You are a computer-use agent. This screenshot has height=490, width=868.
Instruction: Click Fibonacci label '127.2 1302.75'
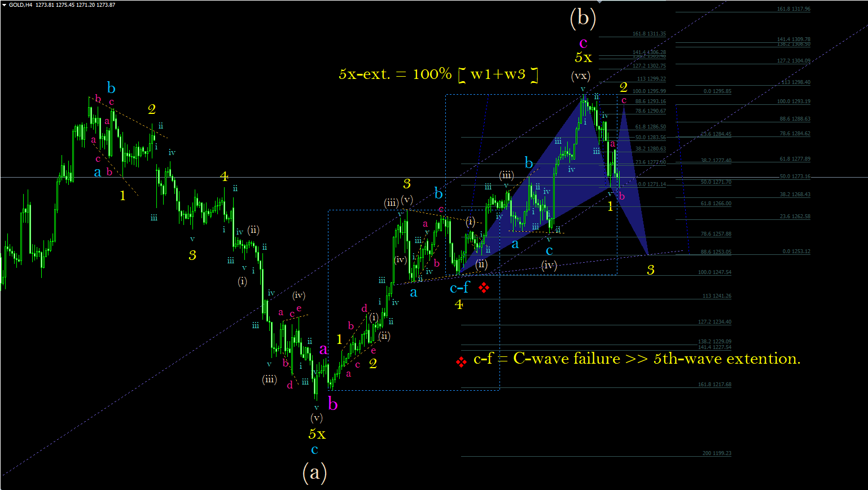[649, 66]
